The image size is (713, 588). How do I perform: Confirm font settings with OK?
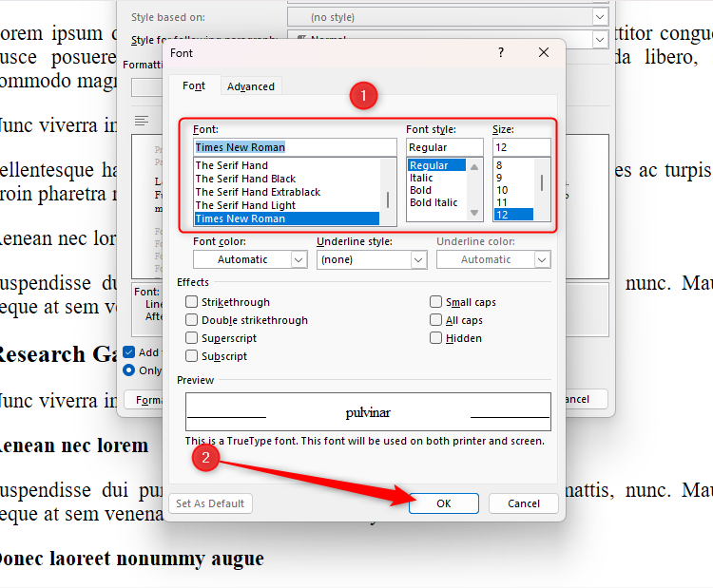click(444, 503)
